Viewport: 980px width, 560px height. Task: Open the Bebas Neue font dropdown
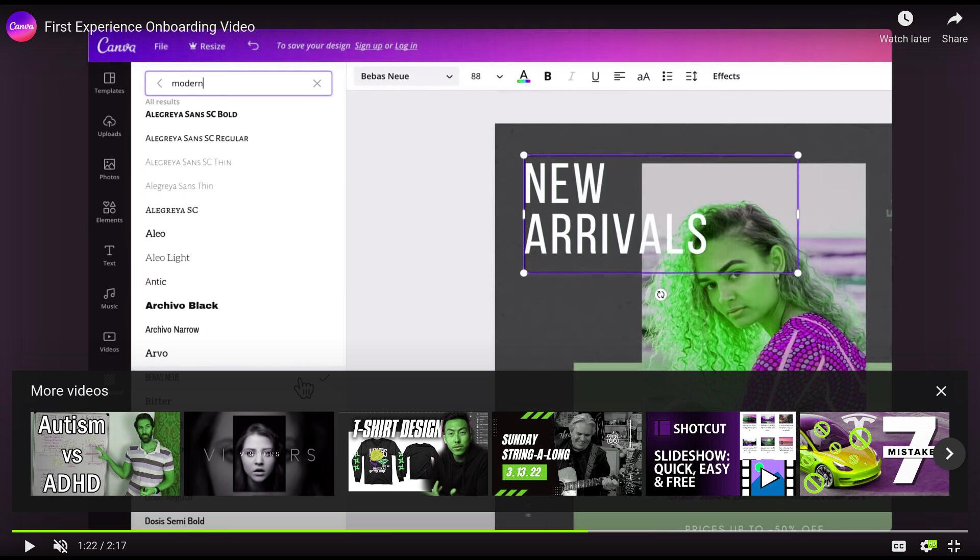click(406, 77)
